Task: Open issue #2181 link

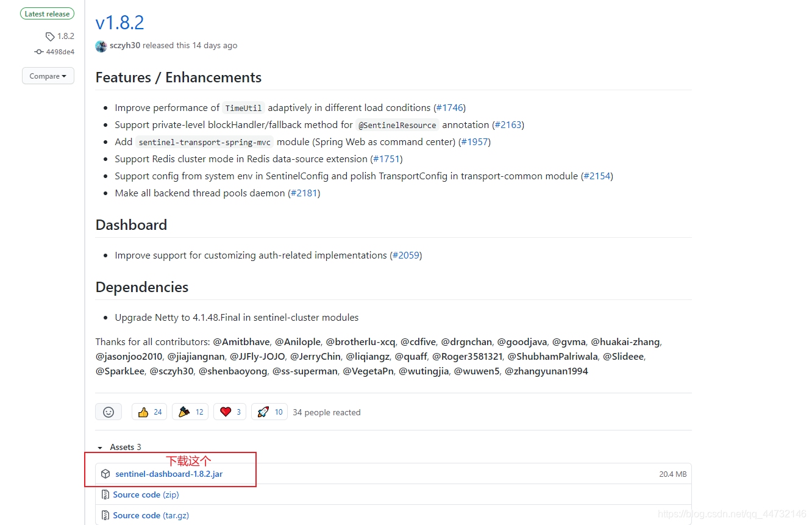Action: (304, 193)
